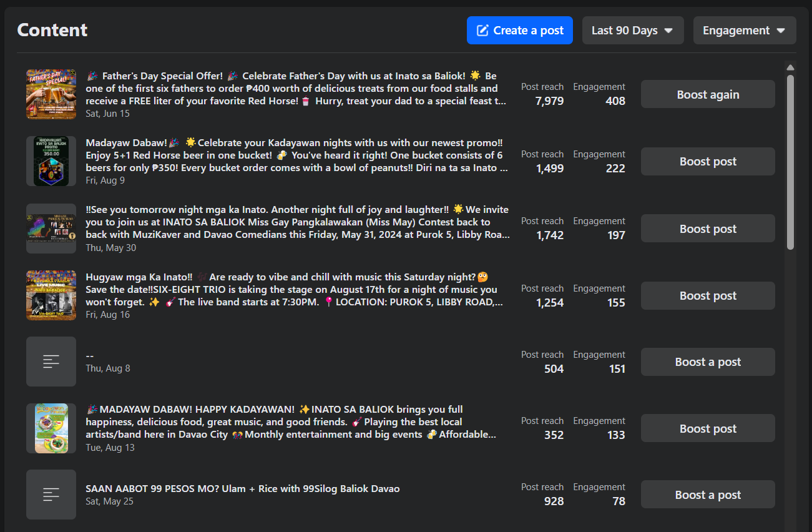Open the SAAN AABOT 99 PESOS MO post text
Screen dimensions: 812x532
coord(243,488)
